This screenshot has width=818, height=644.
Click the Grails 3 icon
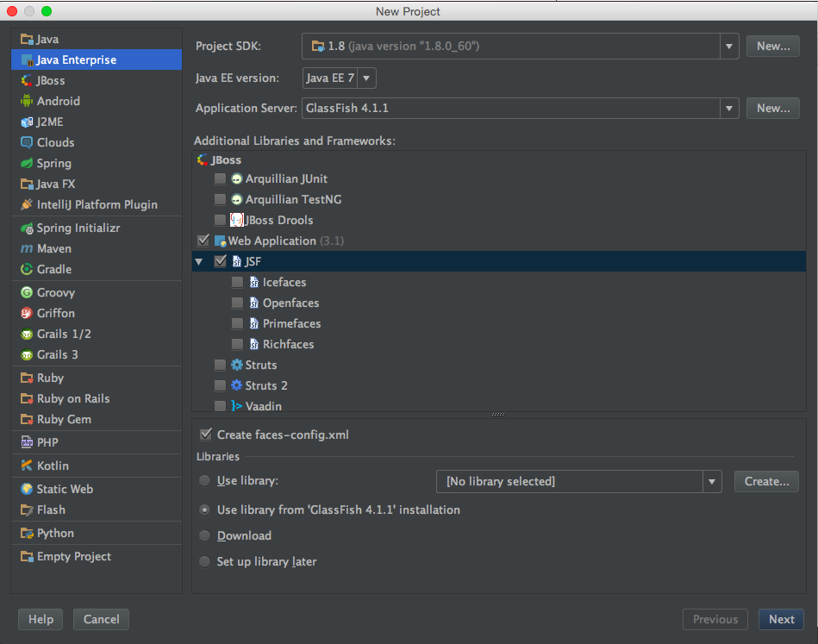click(27, 355)
